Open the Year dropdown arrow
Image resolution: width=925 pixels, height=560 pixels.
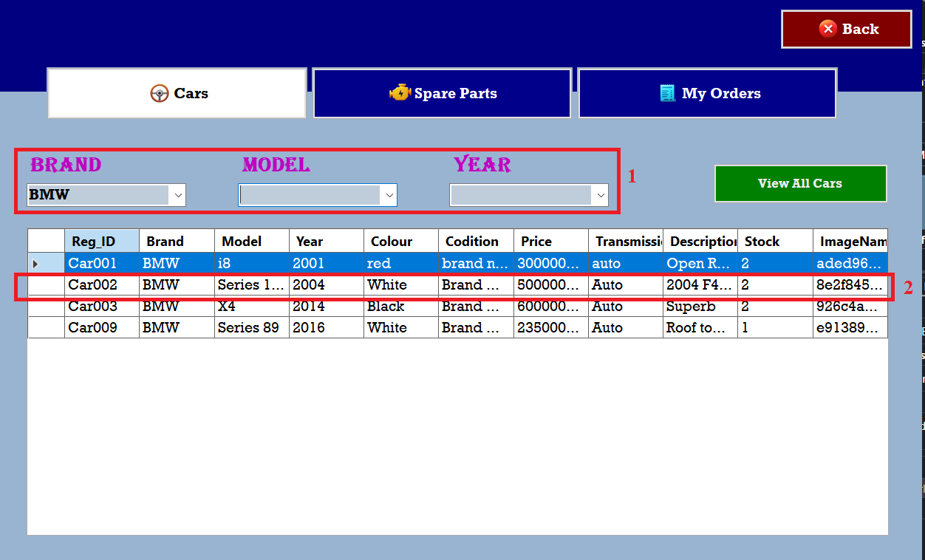[600, 195]
